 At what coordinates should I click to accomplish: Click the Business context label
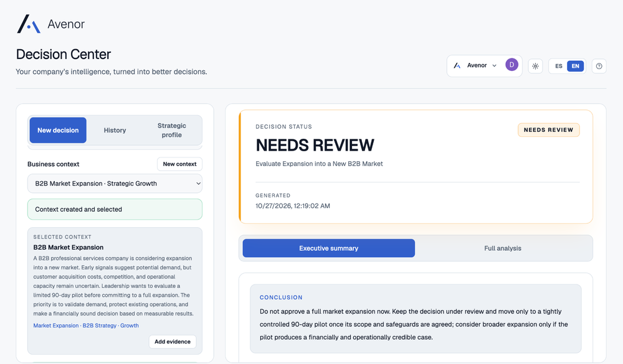pos(53,164)
